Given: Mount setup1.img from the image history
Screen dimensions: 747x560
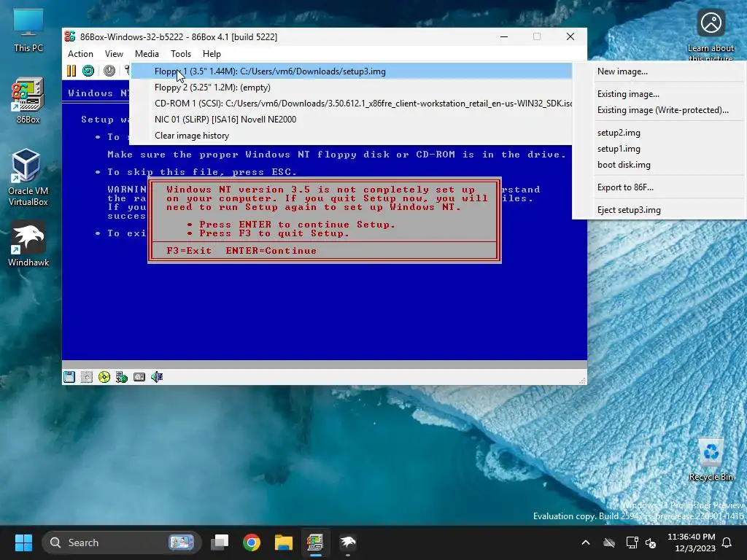Looking at the screenshot, I should click(x=659, y=149).
